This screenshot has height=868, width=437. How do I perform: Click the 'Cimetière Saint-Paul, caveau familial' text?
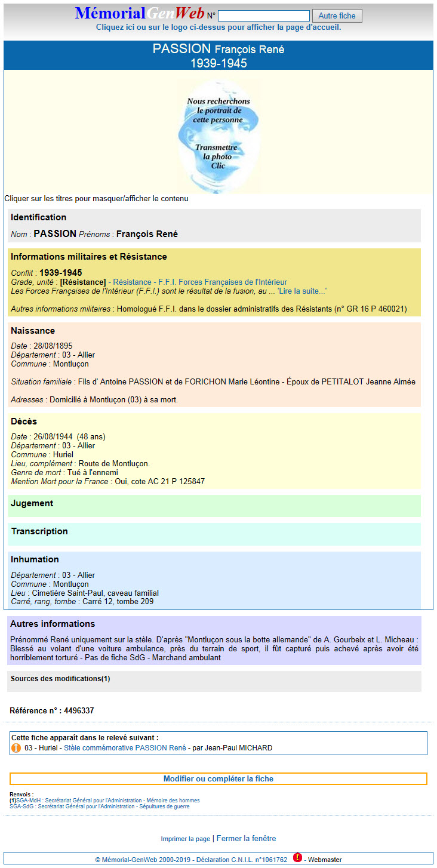pos(94,593)
